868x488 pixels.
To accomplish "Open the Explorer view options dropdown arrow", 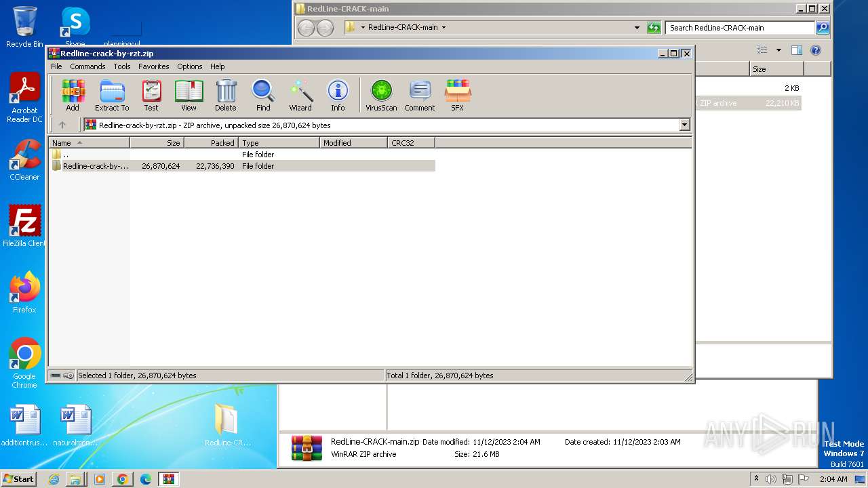I will [x=778, y=50].
